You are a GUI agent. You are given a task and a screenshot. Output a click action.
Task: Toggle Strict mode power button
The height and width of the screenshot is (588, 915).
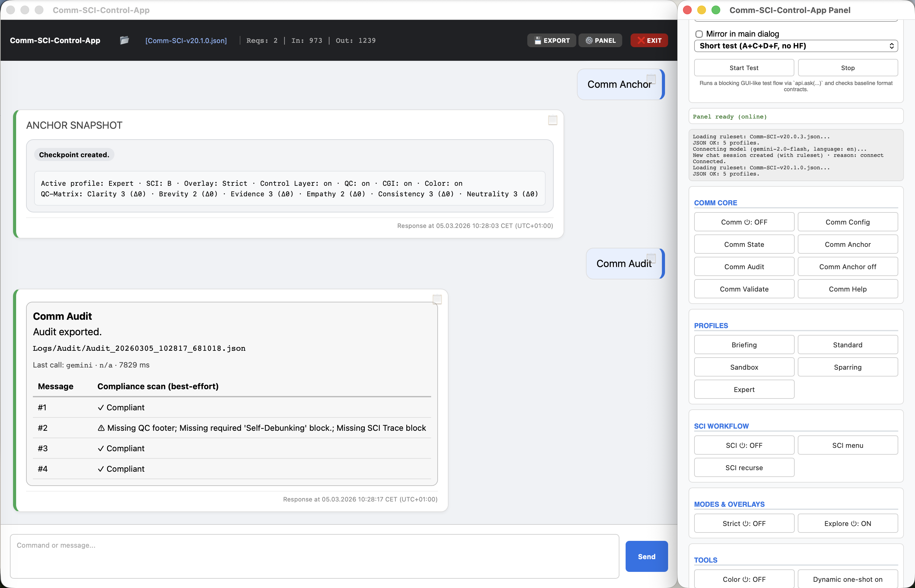coord(743,523)
